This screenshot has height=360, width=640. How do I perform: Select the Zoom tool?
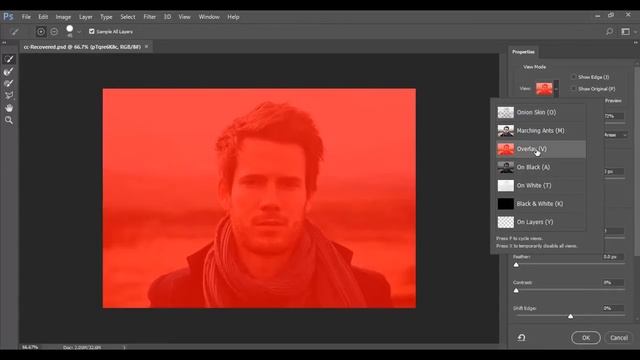9,120
